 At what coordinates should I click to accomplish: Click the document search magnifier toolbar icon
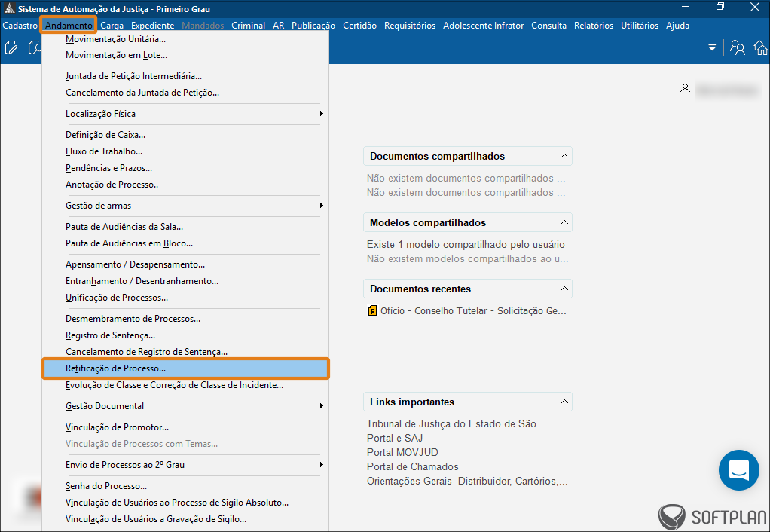(x=35, y=47)
